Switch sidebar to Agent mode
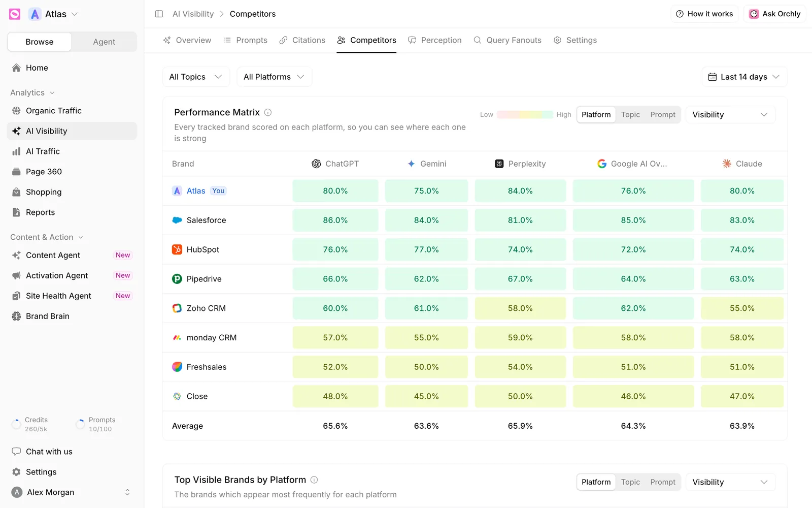Screen dimensions: 812x508 coord(104,42)
